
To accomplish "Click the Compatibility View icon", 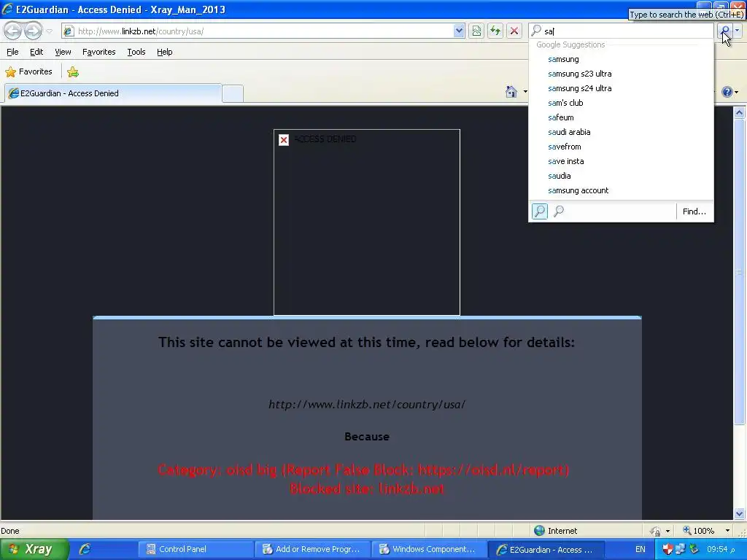I will pyautogui.click(x=476, y=31).
